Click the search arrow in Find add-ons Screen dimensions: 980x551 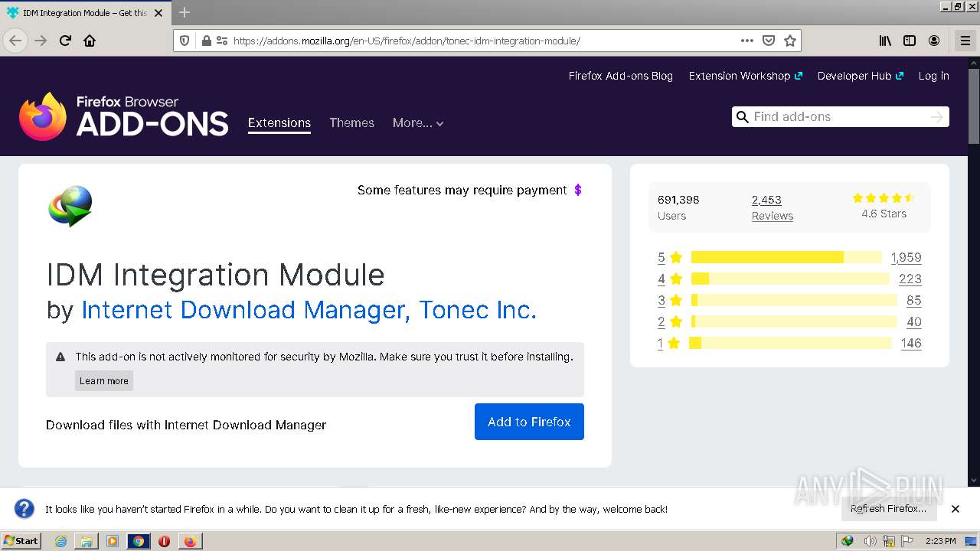coord(936,116)
